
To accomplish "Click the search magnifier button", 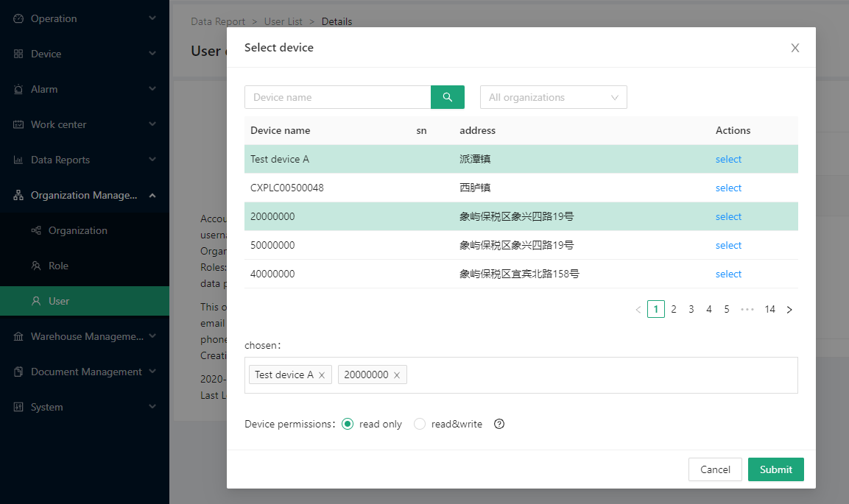I will point(447,97).
